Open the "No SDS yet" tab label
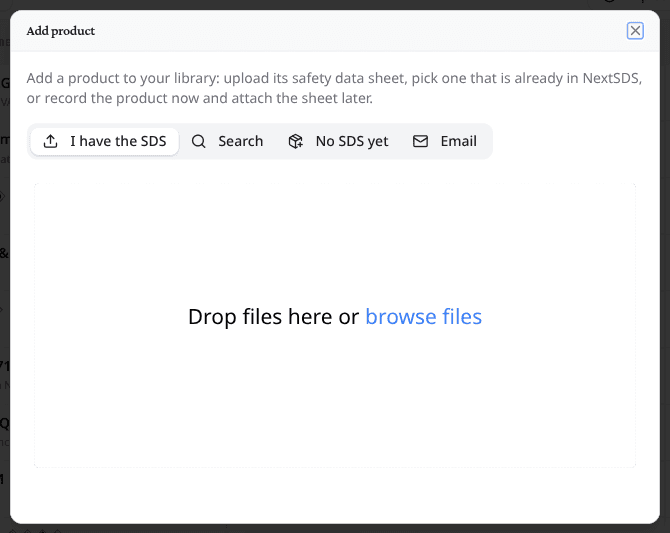Image resolution: width=670 pixels, height=533 pixels. pos(352,141)
